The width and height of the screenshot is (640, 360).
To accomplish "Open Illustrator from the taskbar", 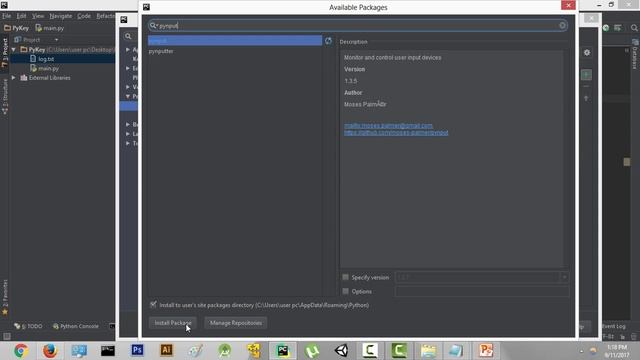I will pos(166,351).
